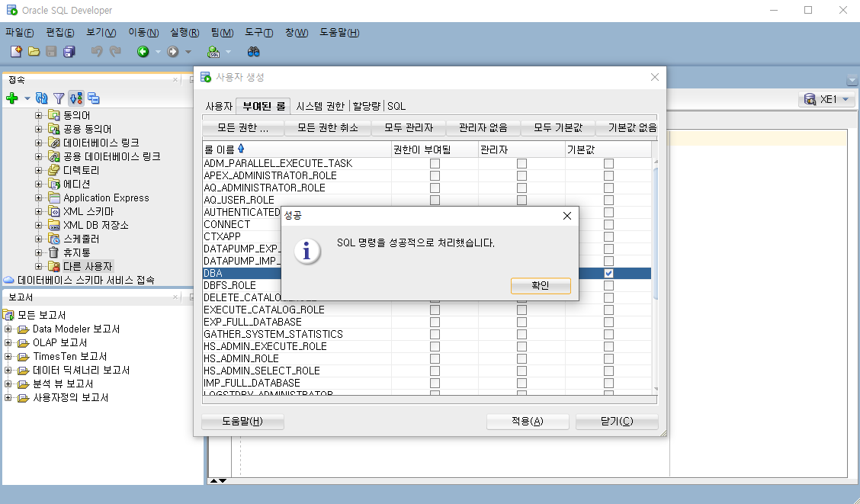Click the 닫기(C) button
This screenshot has width=860, height=504.
pos(617,421)
